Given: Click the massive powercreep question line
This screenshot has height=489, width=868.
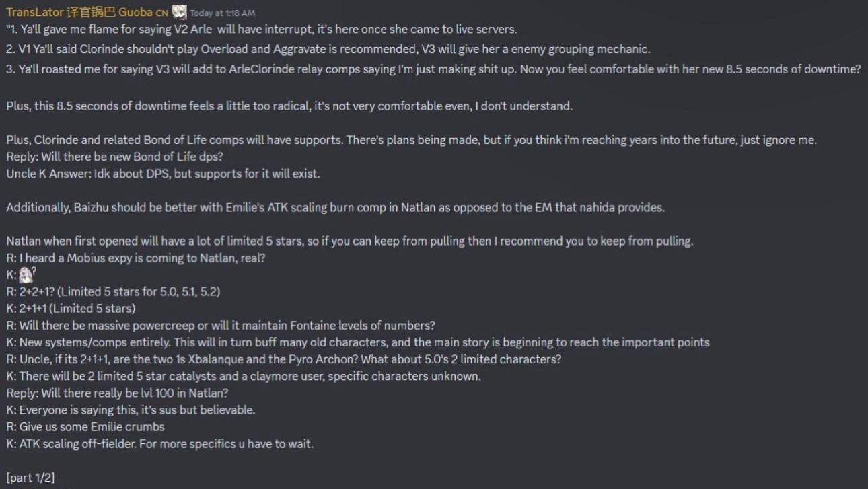Looking at the screenshot, I should point(221,325).
